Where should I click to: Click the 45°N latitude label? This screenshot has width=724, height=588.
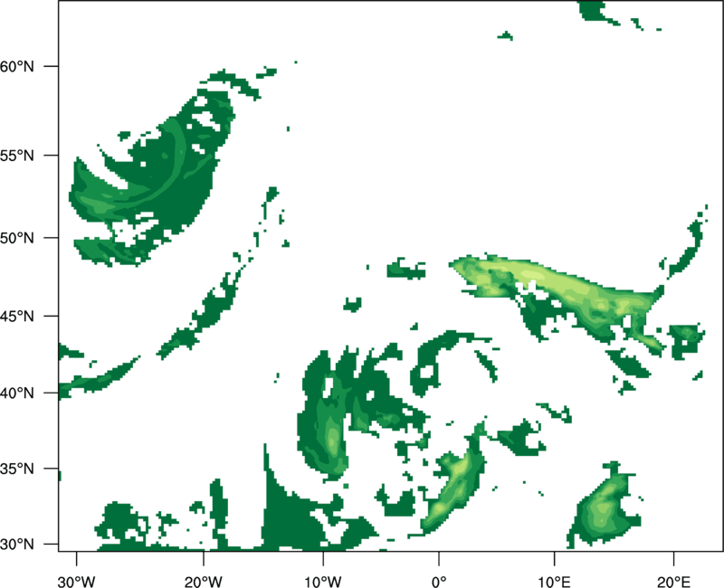17,316
